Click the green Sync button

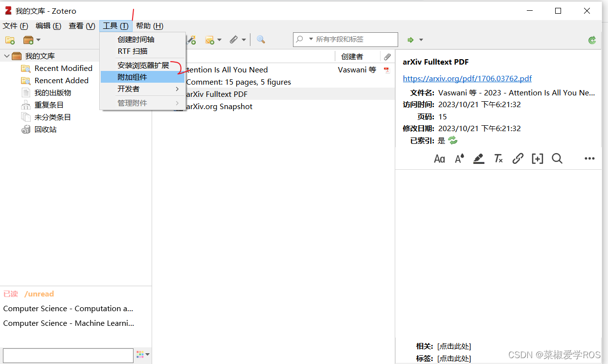pyautogui.click(x=592, y=40)
